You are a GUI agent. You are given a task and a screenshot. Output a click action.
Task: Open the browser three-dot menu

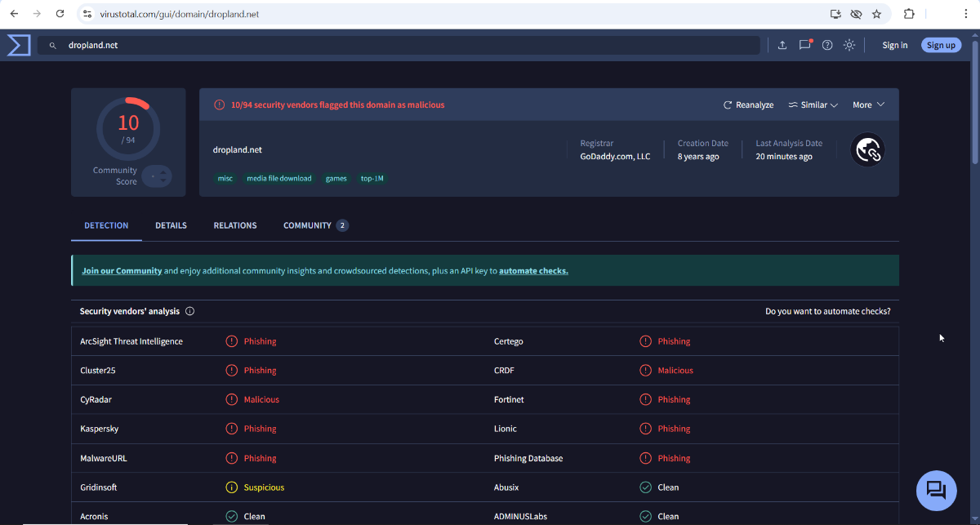pyautogui.click(x=966, y=14)
